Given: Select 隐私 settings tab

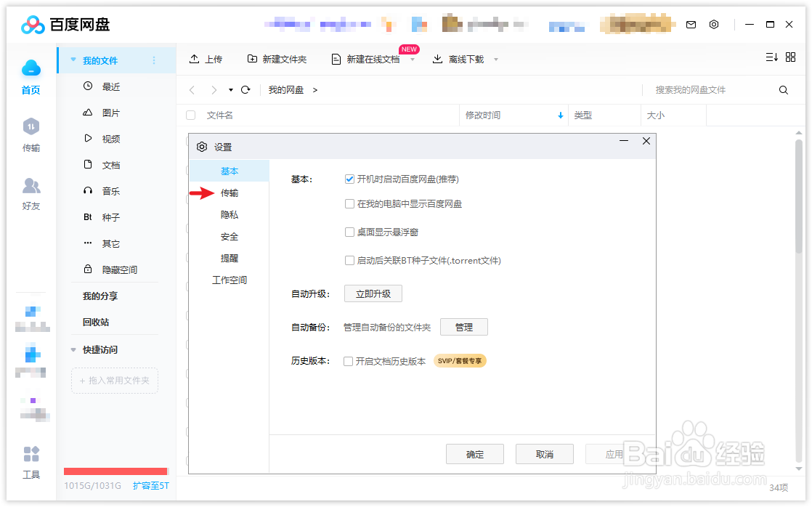Looking at the screenshot, I should pos(230,214).
